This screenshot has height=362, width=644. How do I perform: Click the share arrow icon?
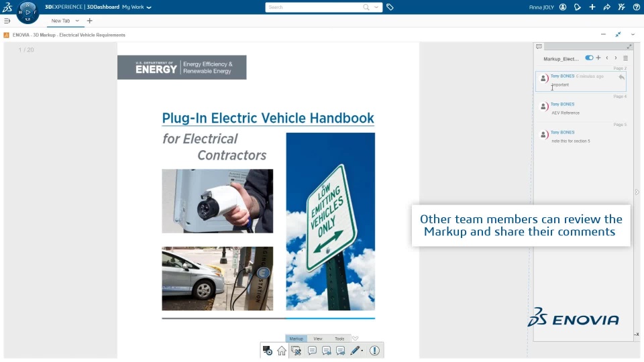pyautogui.click(x=606, y=7)
